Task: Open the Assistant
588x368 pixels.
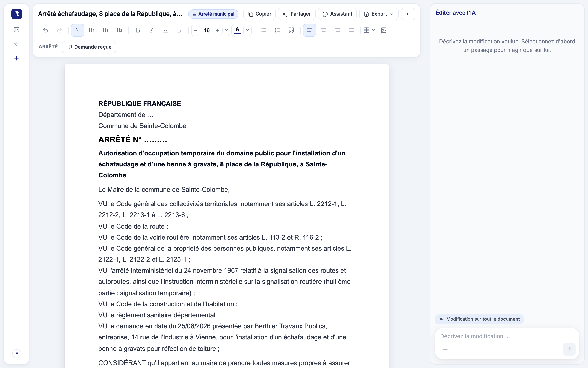Action: [x=337, y=14]
